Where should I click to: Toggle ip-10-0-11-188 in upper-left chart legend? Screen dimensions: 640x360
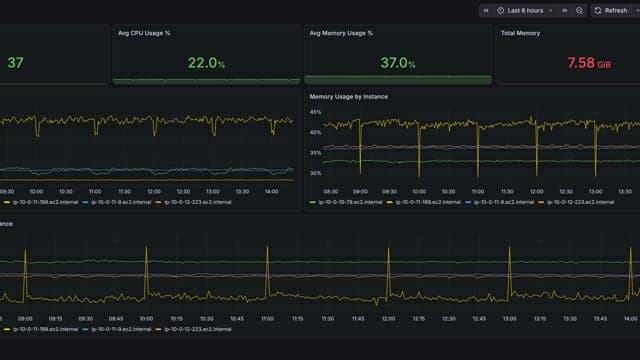(x=45, y=202)
